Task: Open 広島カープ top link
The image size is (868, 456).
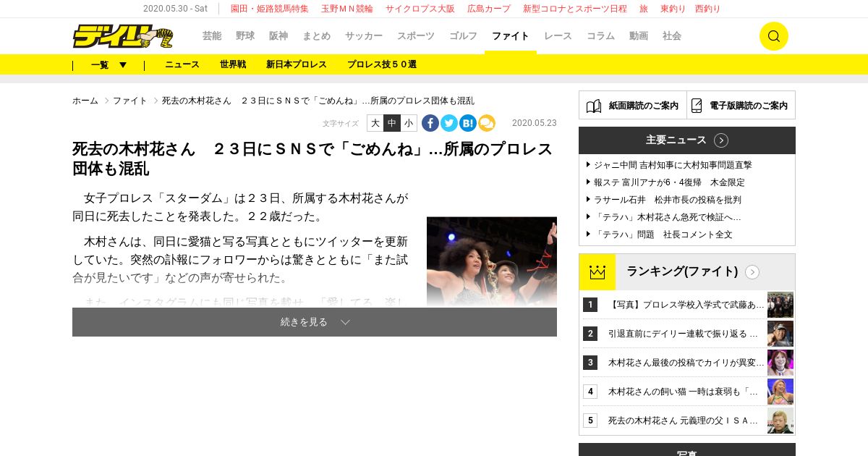Action: pyautogui.click(x=489, y=9)
